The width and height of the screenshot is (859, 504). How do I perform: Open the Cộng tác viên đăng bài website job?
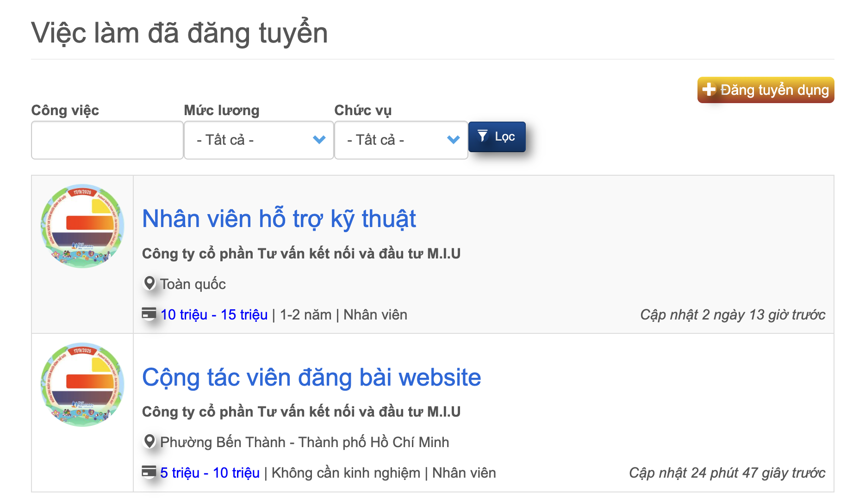coord(311,377)
